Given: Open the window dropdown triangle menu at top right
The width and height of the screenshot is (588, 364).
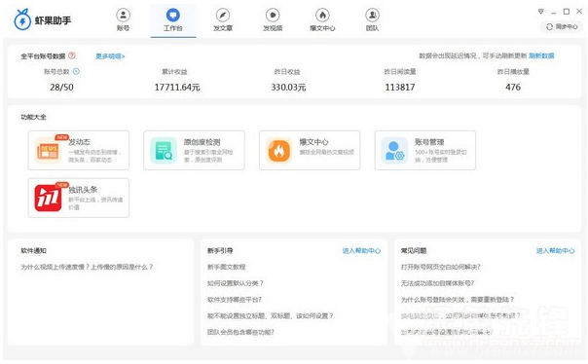Looking at the screenshot, I should (540, 12).
